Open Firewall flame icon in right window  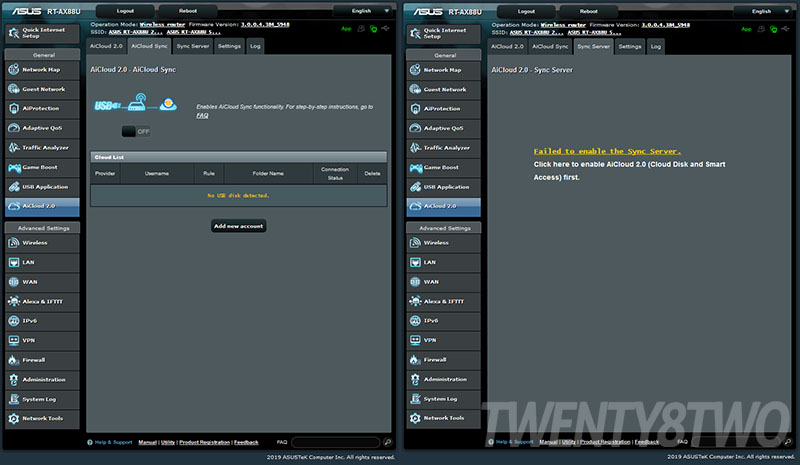tap(415, 359)
